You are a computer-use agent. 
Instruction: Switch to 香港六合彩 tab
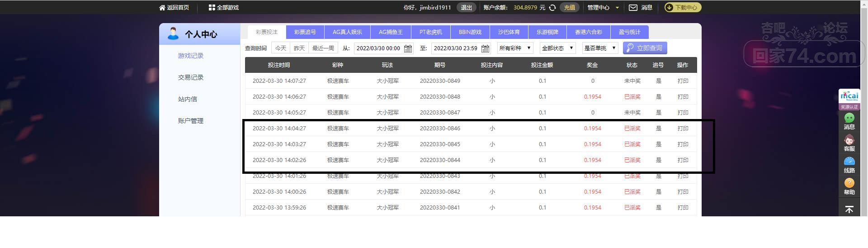(589, 32)
